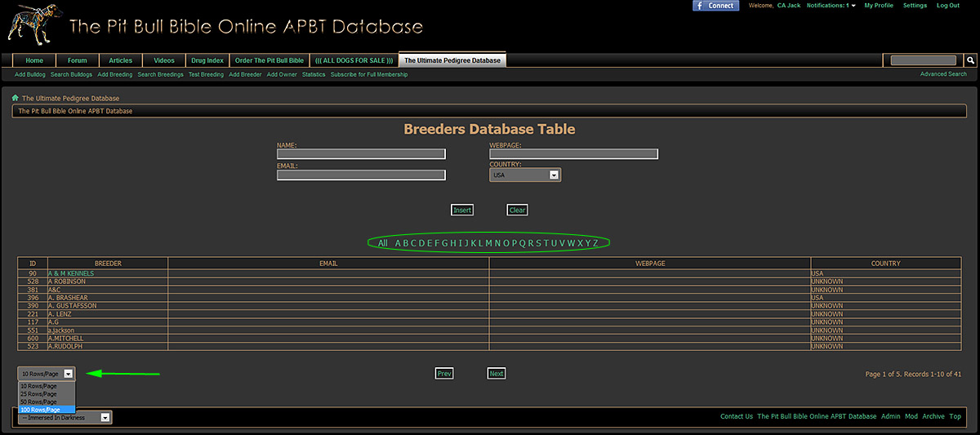Go to Next page of records
The height and width of the screenshot is (435, 980).
coord(497,374)
